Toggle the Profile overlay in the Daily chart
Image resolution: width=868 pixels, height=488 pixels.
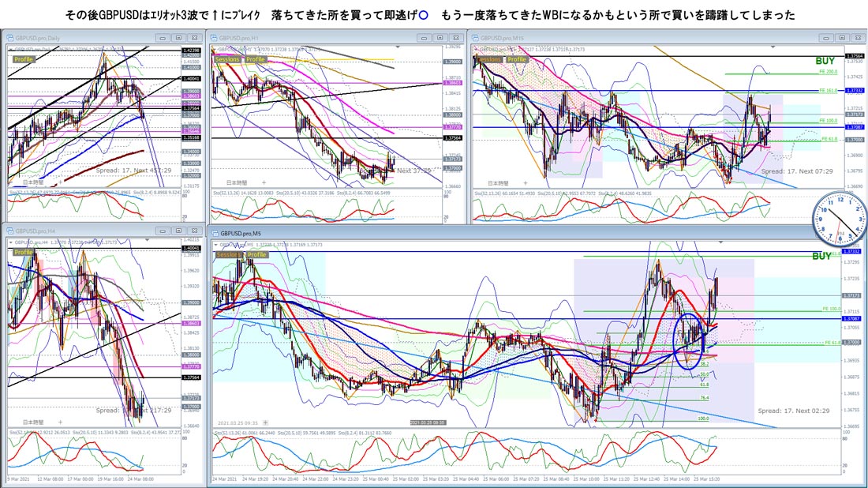24,59
